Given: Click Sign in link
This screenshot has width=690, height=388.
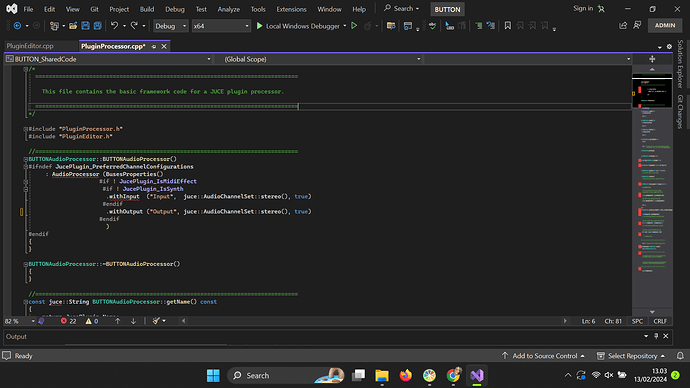Looking at the screenshot, I should click(583, 8).
